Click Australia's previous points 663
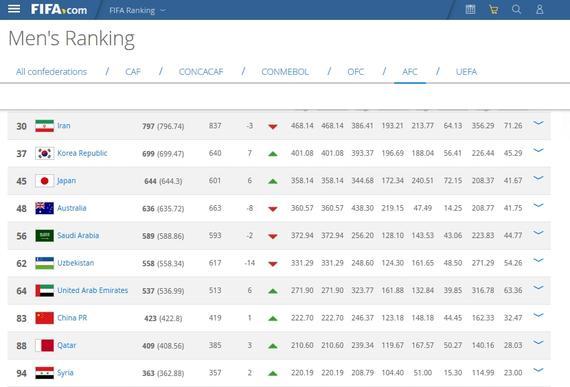The height and width of the screenshot is (387, 570). click(215, 208)
